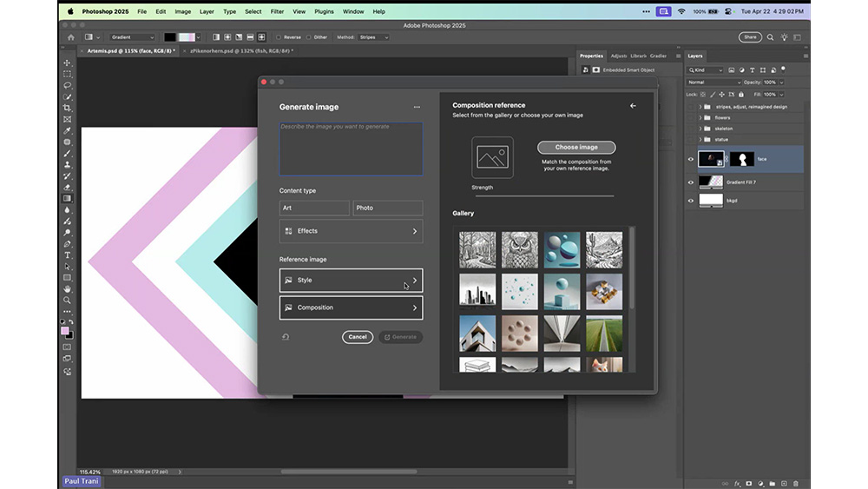Image resolution: width=868 pixels, height=489 pixels.
Task: Click the Lock all padlock icon
Action: point(741,95)
